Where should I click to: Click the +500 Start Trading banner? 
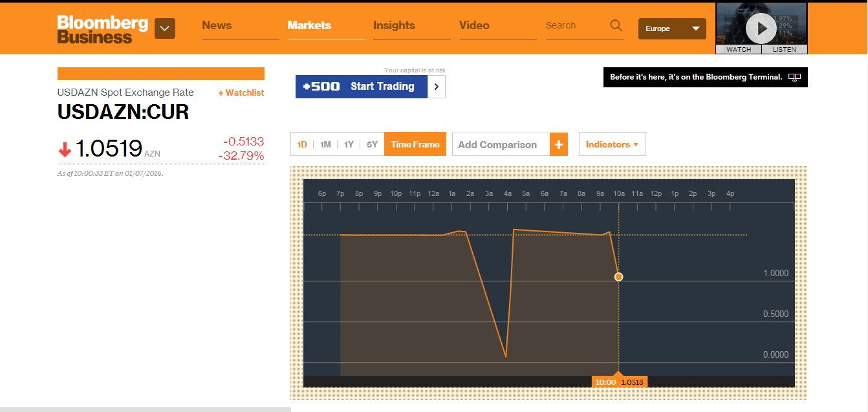(362, 87)
